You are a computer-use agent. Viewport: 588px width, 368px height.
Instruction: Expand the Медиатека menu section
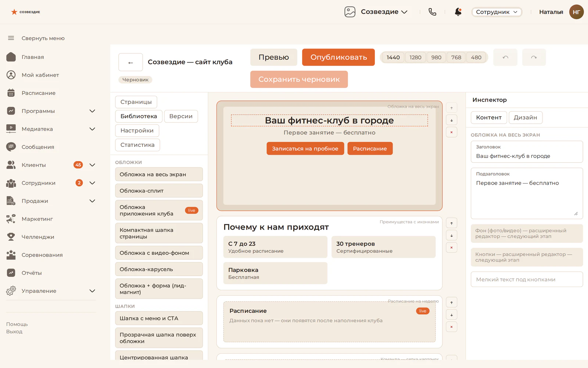pos(92,129)
